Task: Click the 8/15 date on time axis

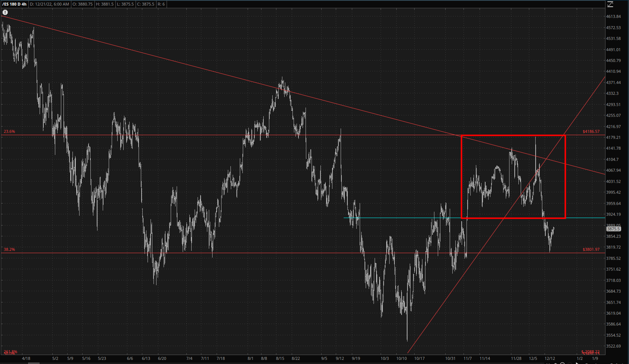Action: pyautogui.click(x=280, y=358)
